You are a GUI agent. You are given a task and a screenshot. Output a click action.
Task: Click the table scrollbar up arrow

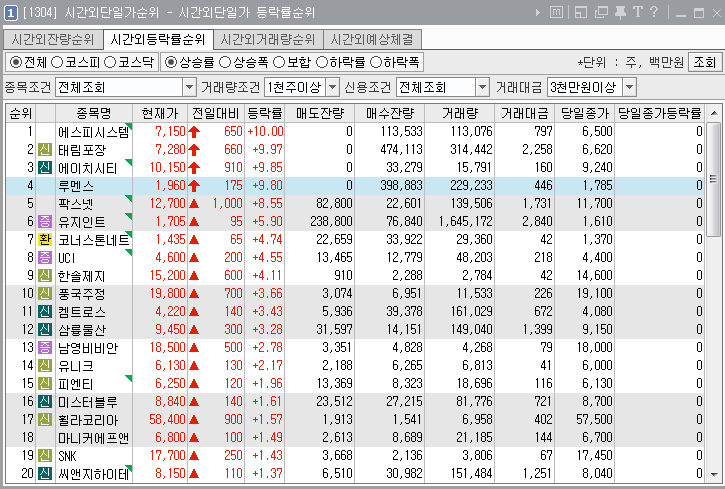[714, 113]
